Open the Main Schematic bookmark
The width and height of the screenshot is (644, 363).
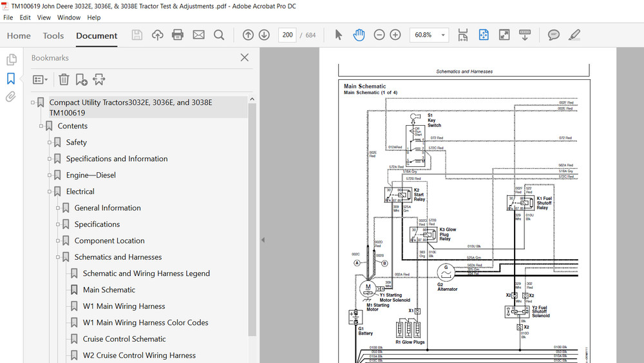(109, 290)
